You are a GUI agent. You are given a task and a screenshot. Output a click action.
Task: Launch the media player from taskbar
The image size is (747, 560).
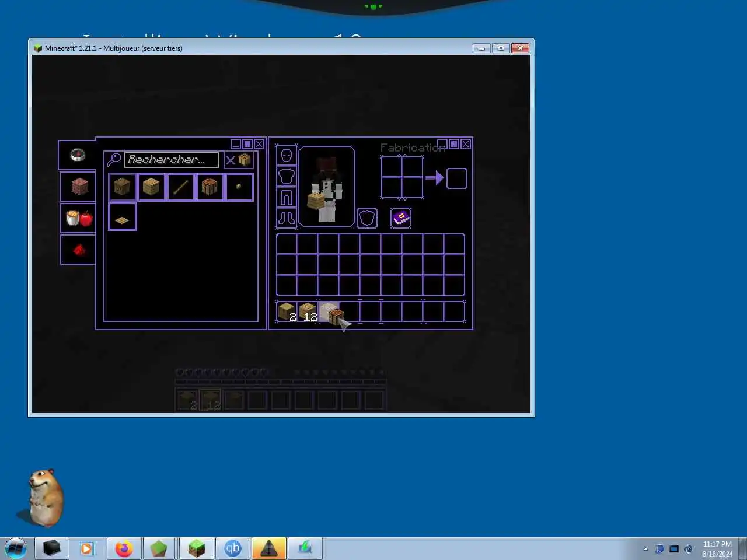coord(87,549)
